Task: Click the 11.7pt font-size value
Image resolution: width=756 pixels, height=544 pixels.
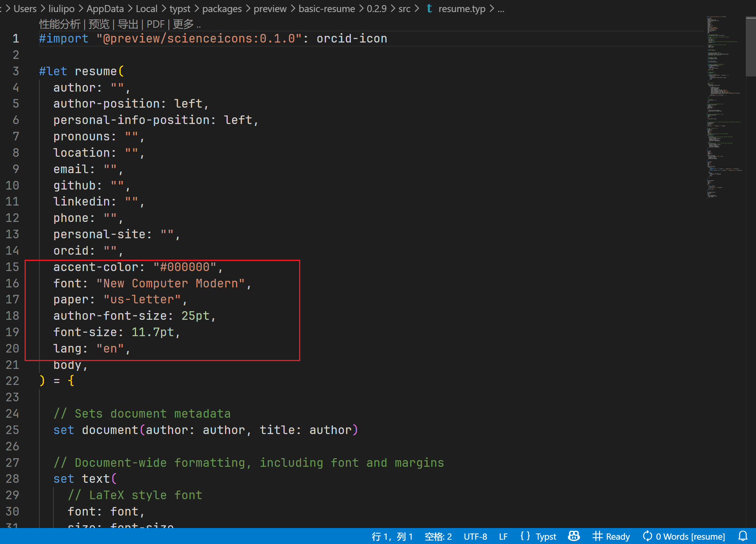Action: click(x=153, y=332)
